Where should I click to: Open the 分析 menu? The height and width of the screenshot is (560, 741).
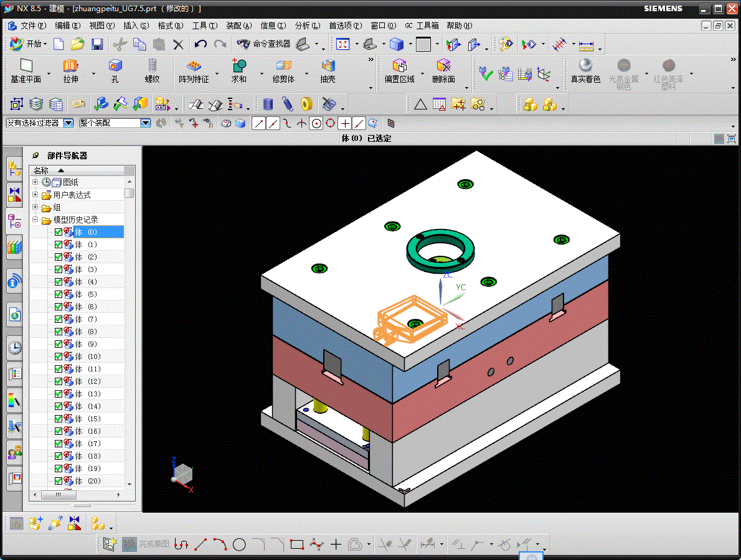click(307, 26)
